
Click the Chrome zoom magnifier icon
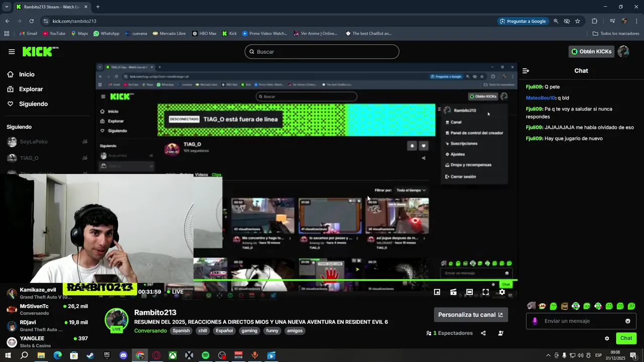[x=556, y=21]
